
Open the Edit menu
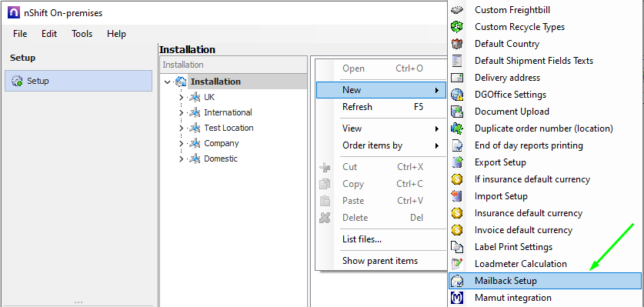[49, 34]
